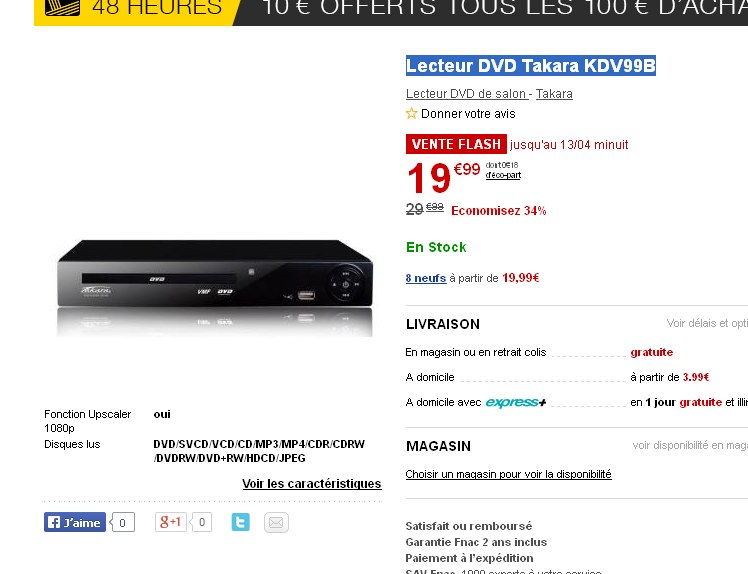Choose a store via Choisir un magasin link

pos(509,474)
